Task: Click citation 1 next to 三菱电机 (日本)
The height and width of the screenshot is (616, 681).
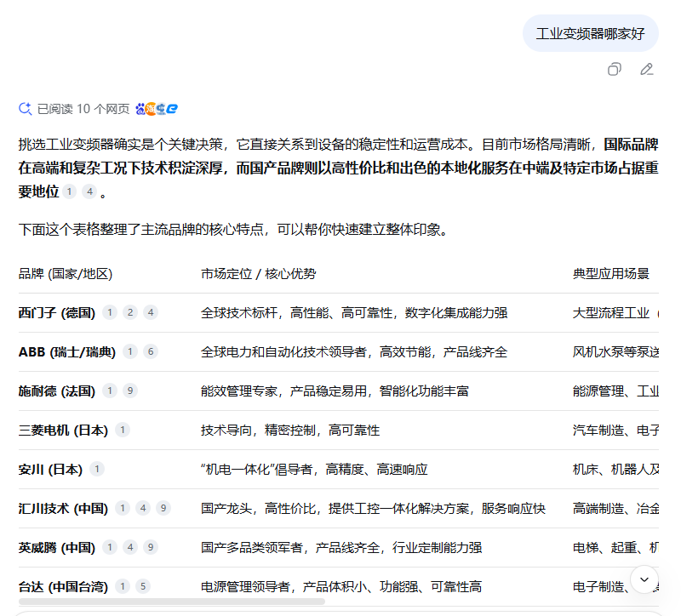Action: click(x=123, y=430)
